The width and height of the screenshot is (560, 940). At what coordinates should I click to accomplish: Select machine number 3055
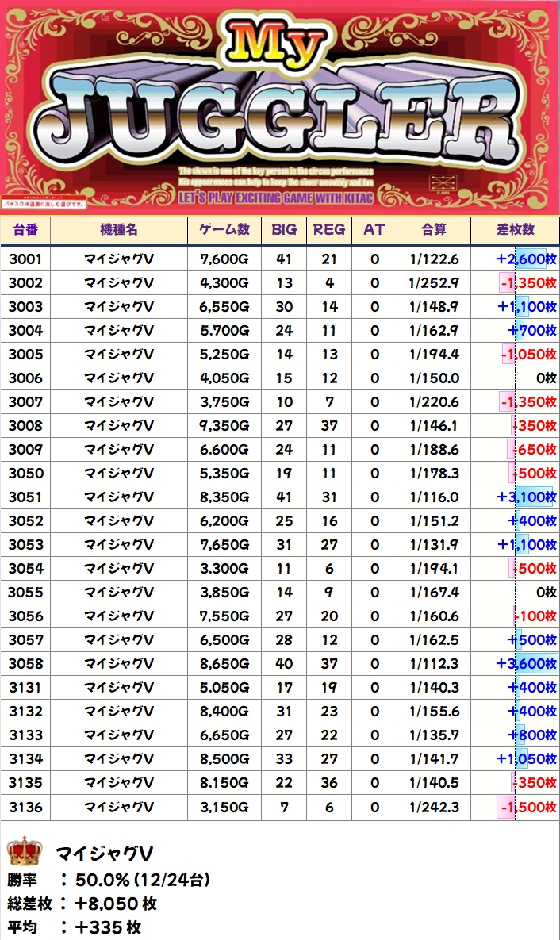(x=25, y=593)
